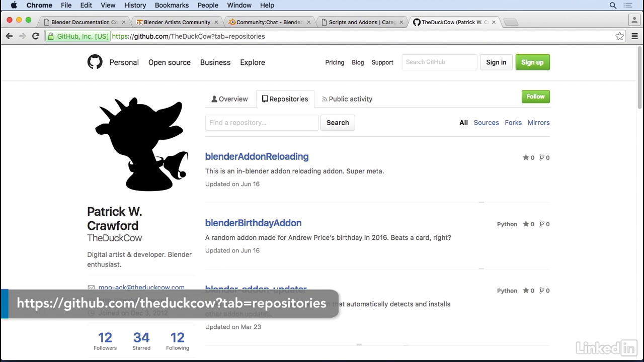The width and height of the screenshot is (644, 362).
Task: Click the Business navigation link
Action: 215,62
